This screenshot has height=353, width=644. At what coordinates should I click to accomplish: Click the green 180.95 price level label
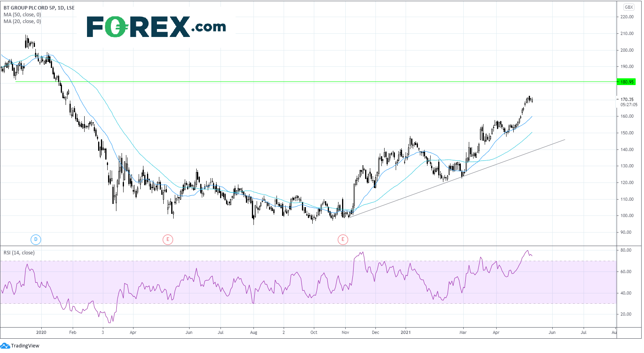click(626, 82)
